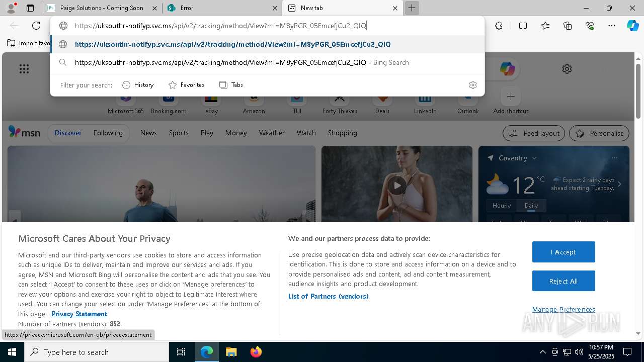Open the Weather category
Screen dimensions: 644x362
[272, 133]
